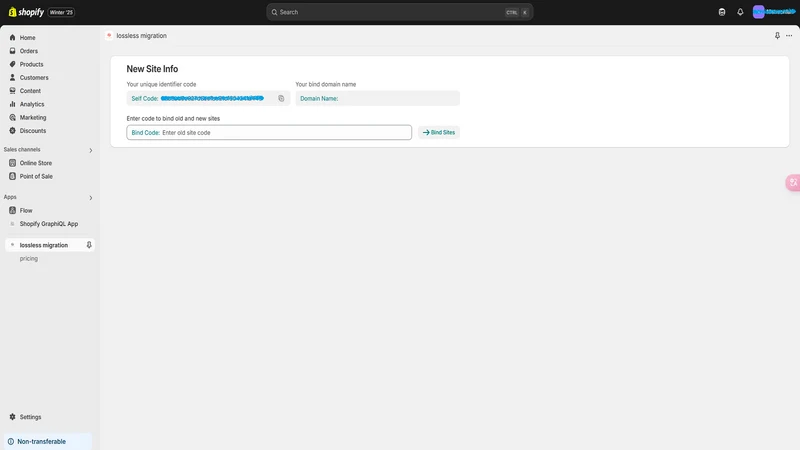Image resolution: width=800 pixels, height=450 pixels.
Task: Open the account avatar menu
Action: pos(773,12)
